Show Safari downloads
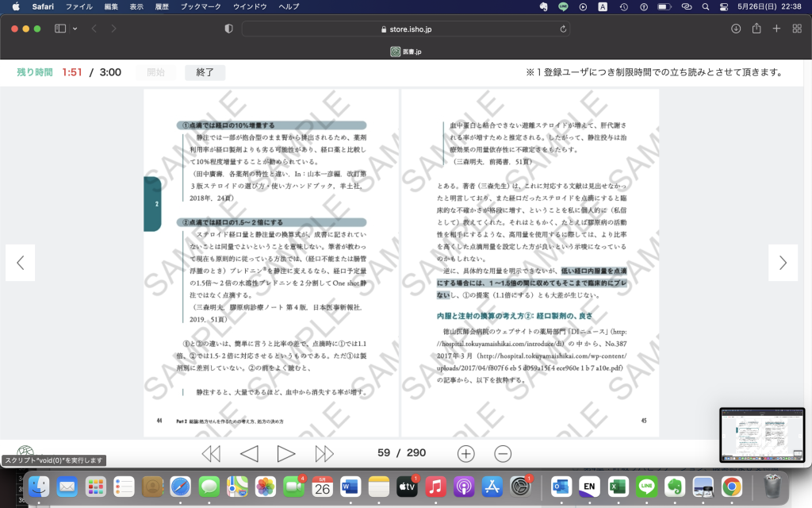Viewport: 812px width, 508px height. point(736,29)
